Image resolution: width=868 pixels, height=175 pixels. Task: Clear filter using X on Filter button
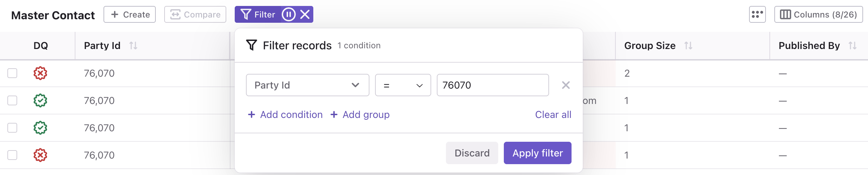click(x=305, y=15)
